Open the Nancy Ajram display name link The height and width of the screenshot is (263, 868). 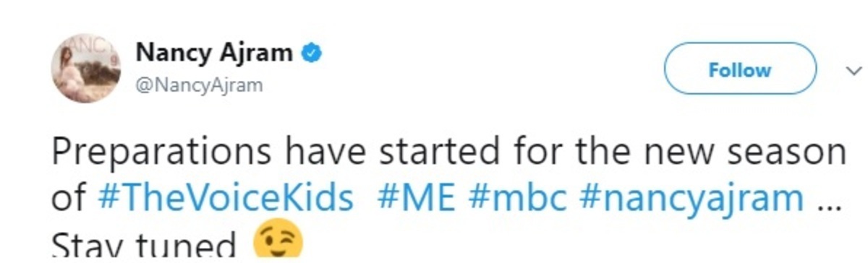point(214,53)
